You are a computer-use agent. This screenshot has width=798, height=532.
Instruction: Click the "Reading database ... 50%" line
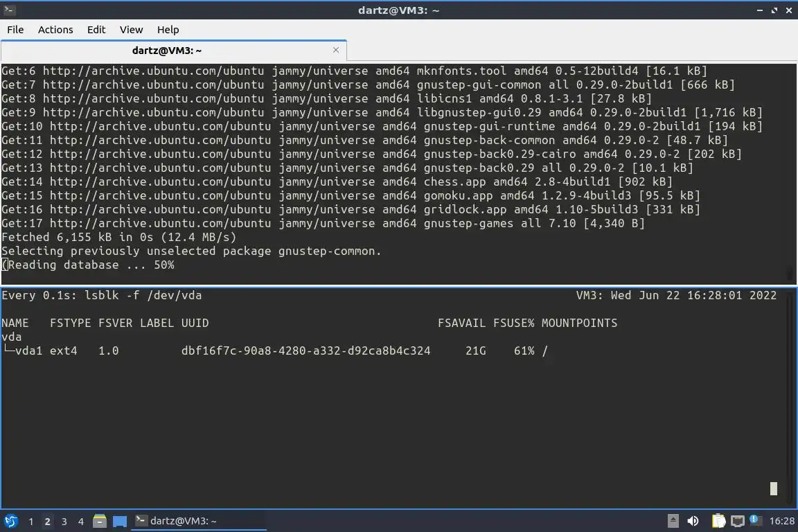(x=88, y=265)
